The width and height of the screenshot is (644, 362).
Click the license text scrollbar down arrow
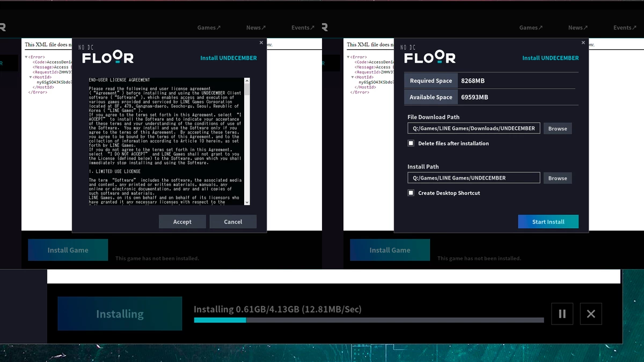tap(247, 202)
